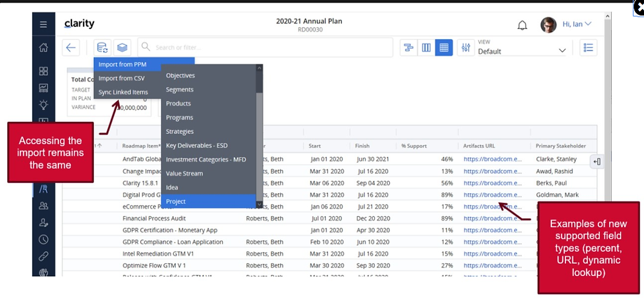Click the search magnifier icon
The width and height of the screenshot is (644, 298).
[x=146, y=47]
